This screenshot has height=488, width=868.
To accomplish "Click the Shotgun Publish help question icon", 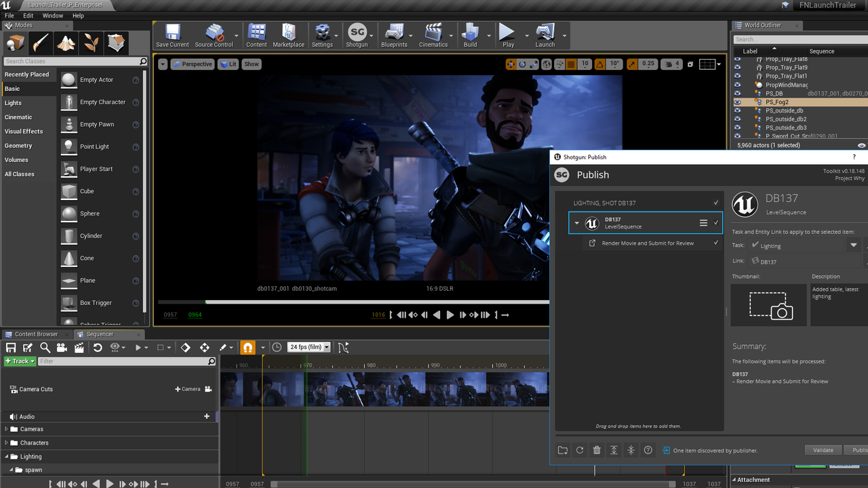I will 648,450.
